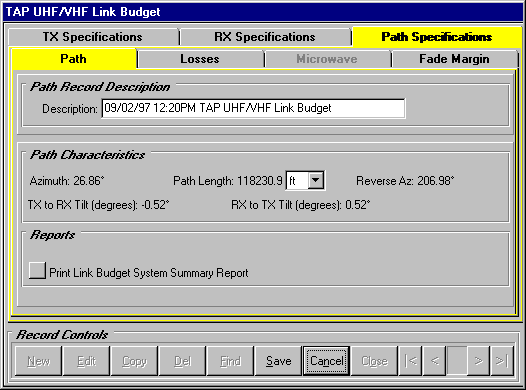Click RX to TX Tilt (degrees): 0.52°
The height and width of the screenshot is (390, 526).
[x=301, y=205]
